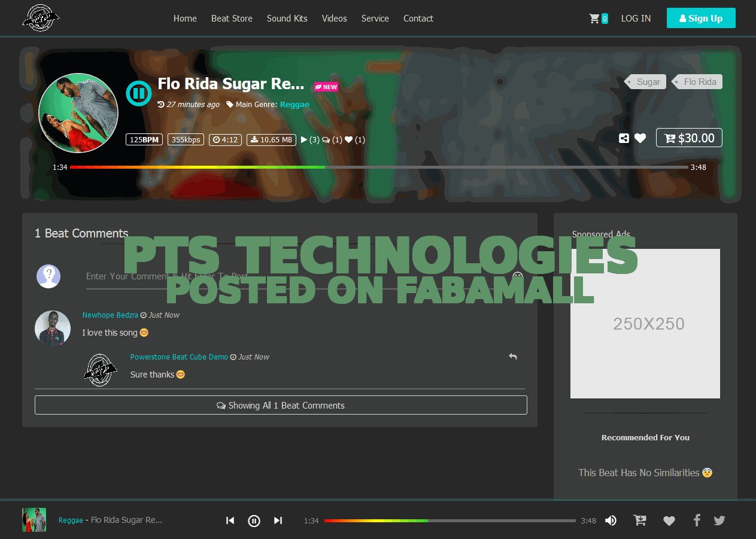Image resolution: width=756 pixels, height=539 pixels.
Task: Open the Home menu item
Action: coord(185,19)
